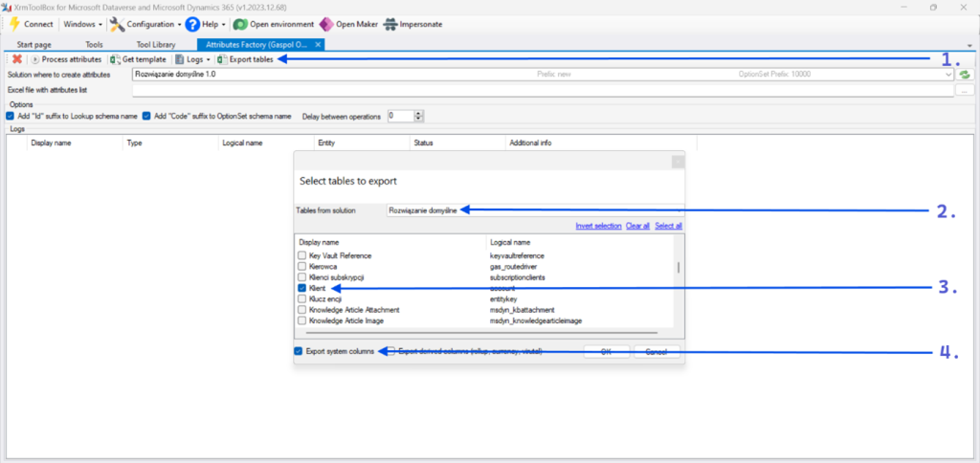Click the Process attributes play icon
The height and width of the screenshot is (463, 980).
coord(35,59)
